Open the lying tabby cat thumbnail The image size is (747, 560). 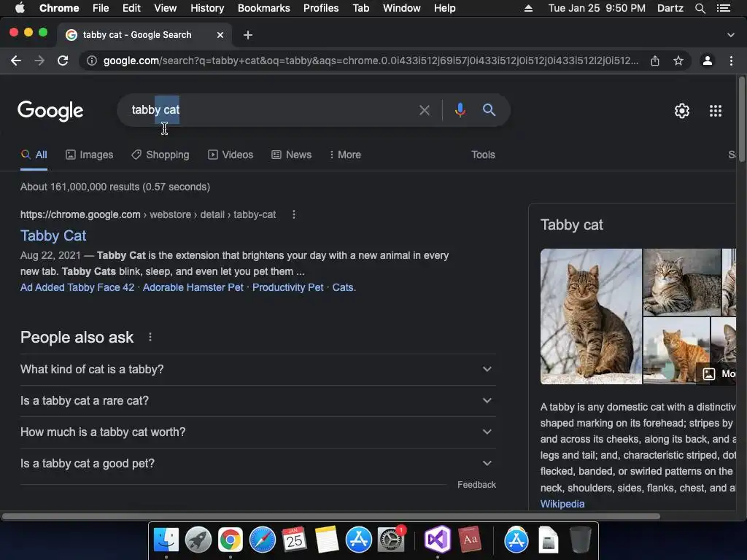click(x=682, y=282)
